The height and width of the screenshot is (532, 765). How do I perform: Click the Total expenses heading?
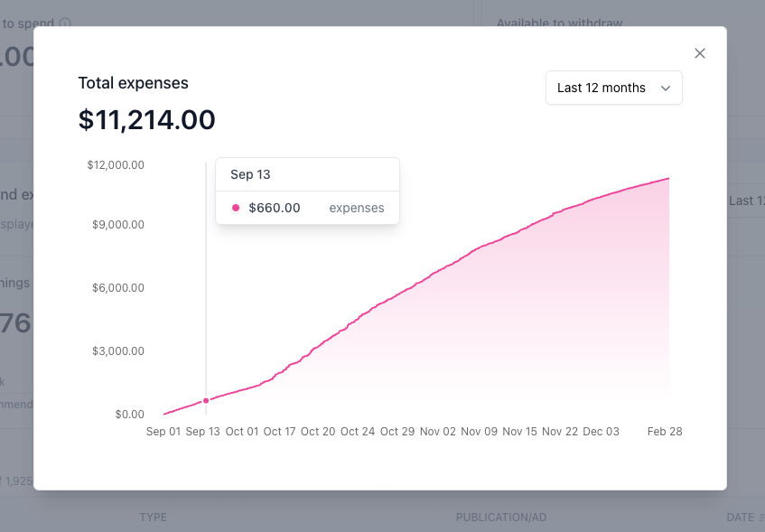click(x=133, y=83)
